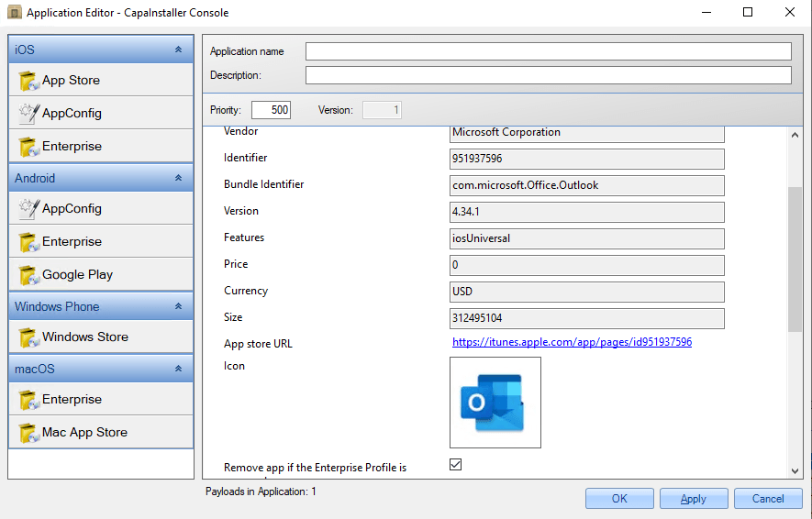Click the Priority field showing 500
The image size is (812, 519).
point(271,110)
